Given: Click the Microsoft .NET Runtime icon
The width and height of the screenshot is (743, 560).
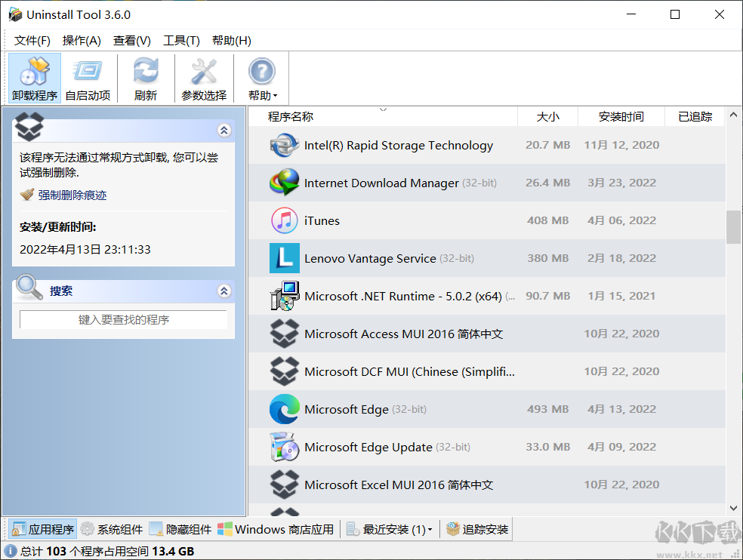Looking at the screenshot, I should coord(285,296).
